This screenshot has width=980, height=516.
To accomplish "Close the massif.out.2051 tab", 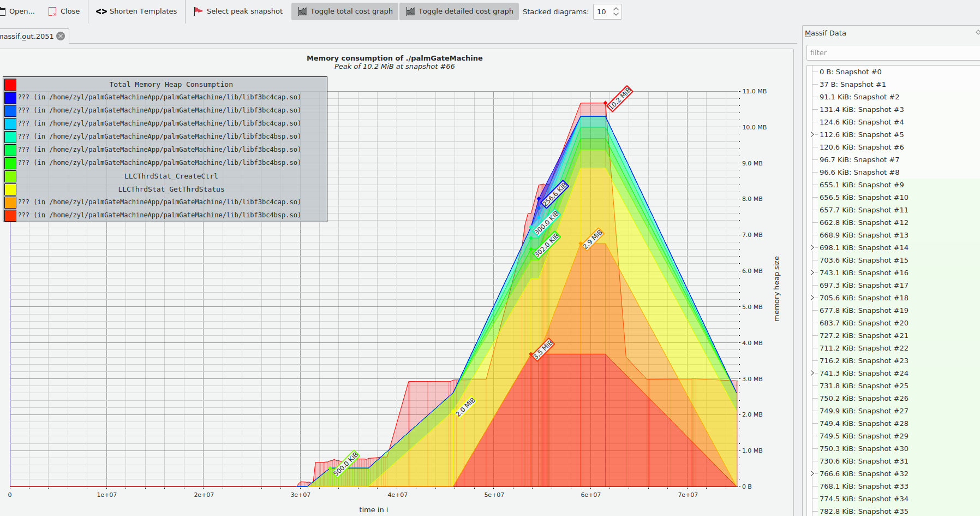I will (x=61, y=36).
